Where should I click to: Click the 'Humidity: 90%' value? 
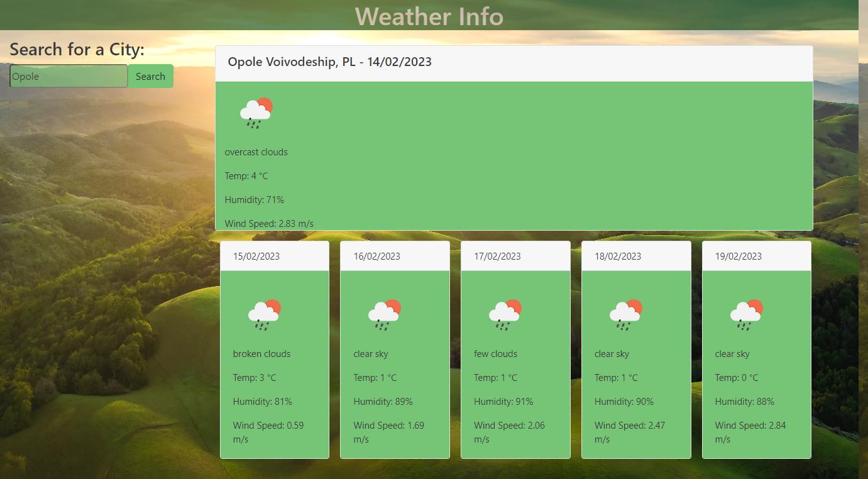(625, 402)
